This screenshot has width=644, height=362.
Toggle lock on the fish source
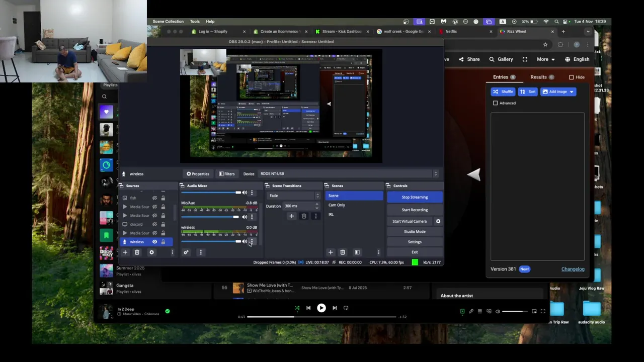pyautogui.click(x=163, y=198)
